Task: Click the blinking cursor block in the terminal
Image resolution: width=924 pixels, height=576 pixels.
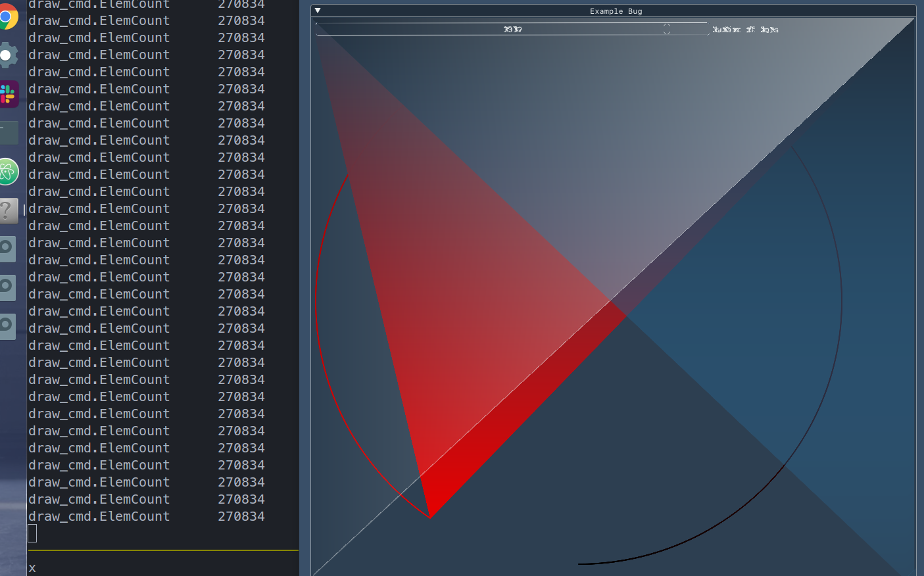Action: tap(32, 533)
